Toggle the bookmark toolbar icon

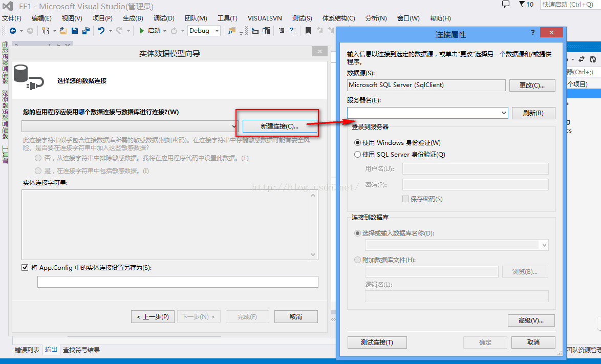(308, 31)
